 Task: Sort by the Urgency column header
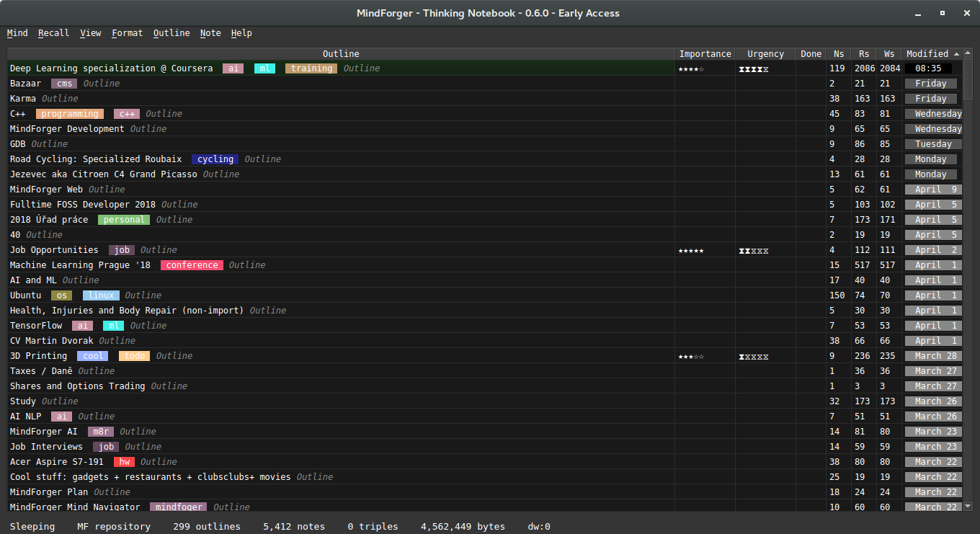click(x=765, y=54)
